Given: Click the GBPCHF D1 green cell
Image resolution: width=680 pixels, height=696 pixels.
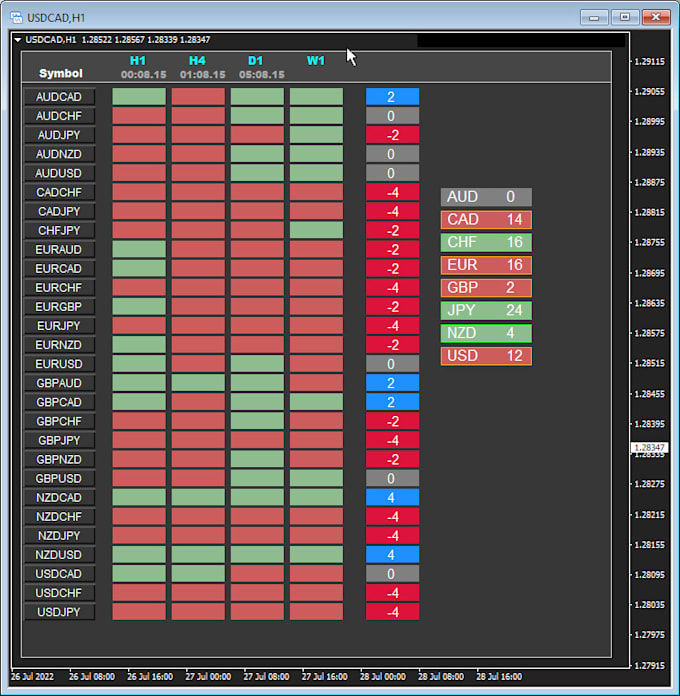Looking at the screenshot, I should 257,421.
